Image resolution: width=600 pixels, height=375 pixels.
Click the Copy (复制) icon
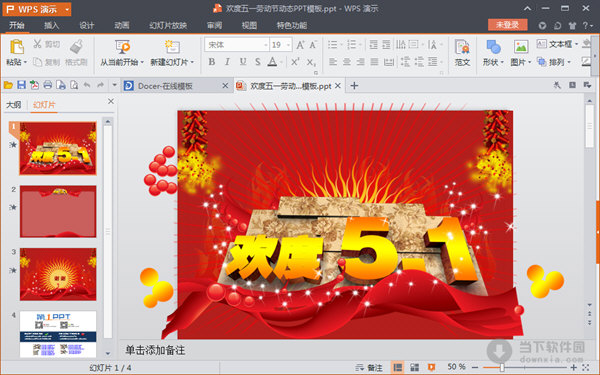(38, 62)
